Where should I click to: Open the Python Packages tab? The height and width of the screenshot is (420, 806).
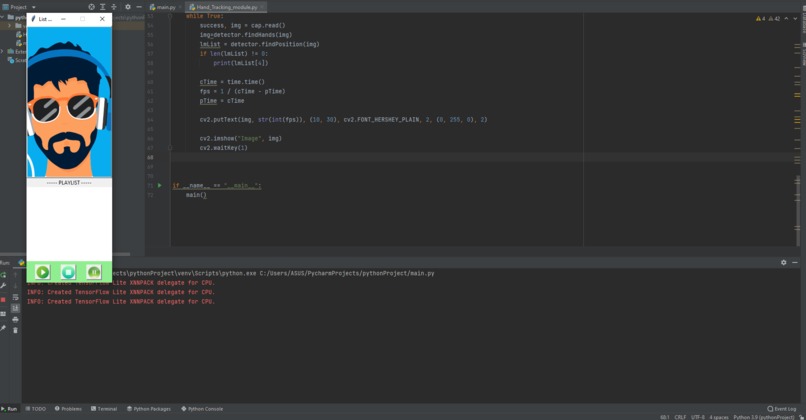[149, 409]
